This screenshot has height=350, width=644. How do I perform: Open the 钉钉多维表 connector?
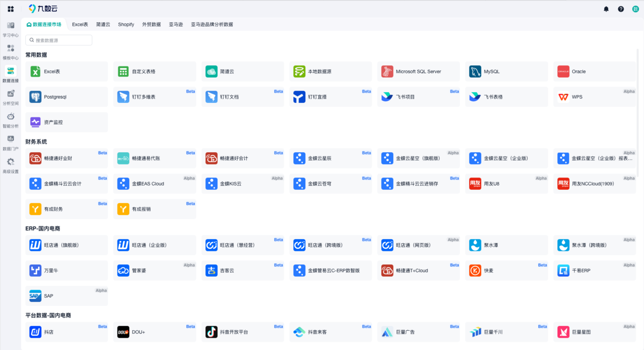click(x=155, y=97)
